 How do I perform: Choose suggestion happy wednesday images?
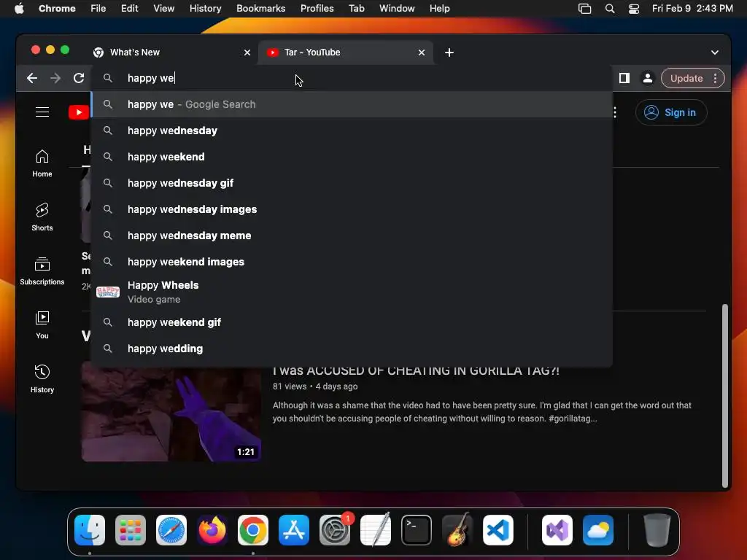coord(352,209)
